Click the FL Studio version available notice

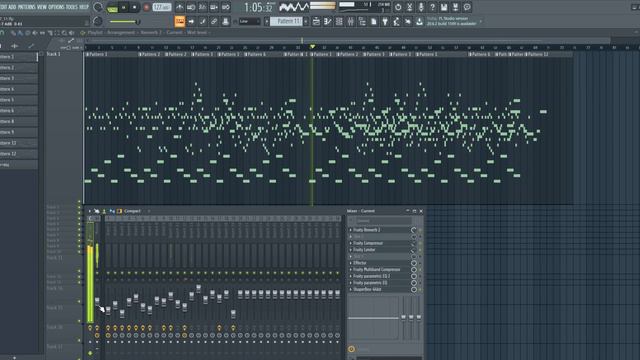[452, 21]
